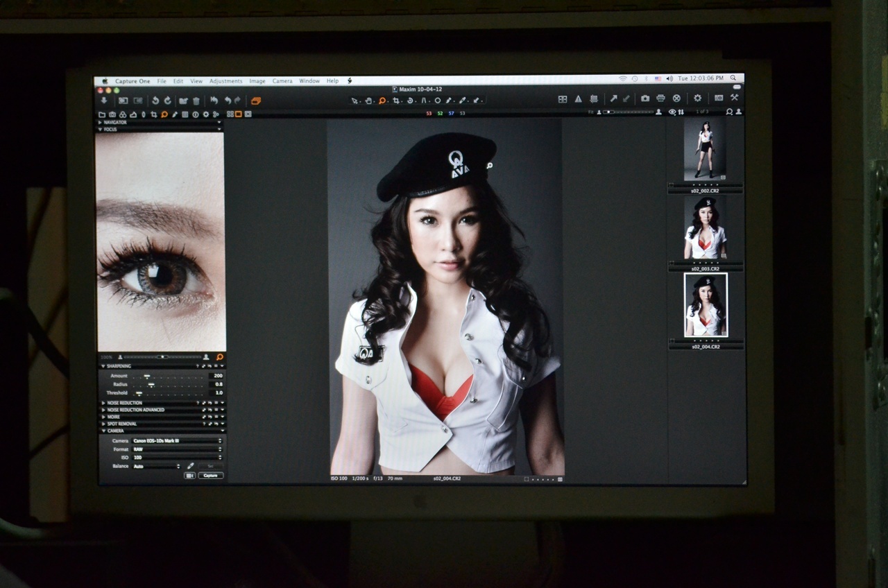Screen dimensions: 888x588
Task: Open the File menu
Action: pyautogui.click(x=162, y=81)
